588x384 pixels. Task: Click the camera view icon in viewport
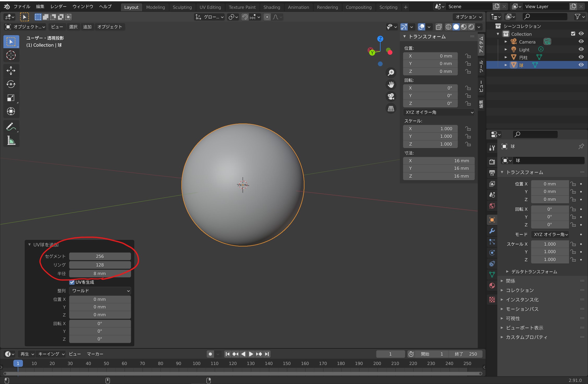click(391, 97)
